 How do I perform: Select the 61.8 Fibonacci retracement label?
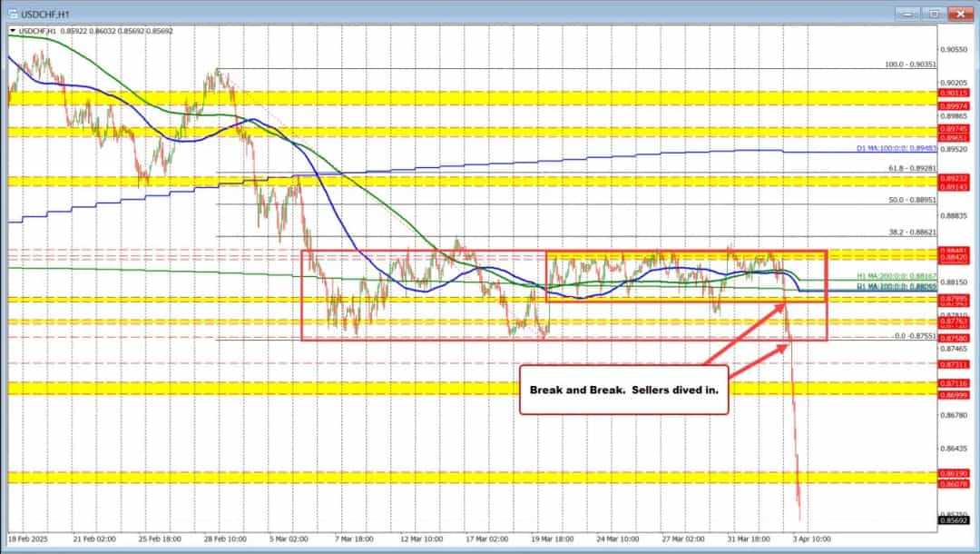coord(912,166)
